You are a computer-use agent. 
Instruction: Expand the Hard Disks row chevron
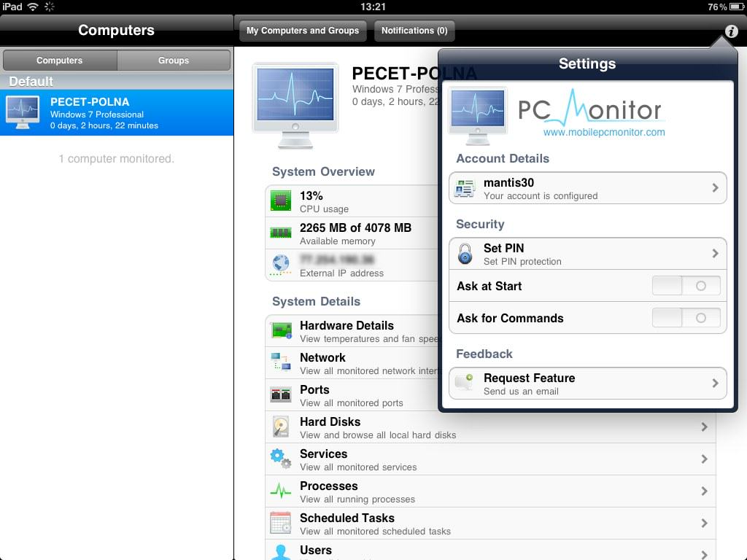pos(704,427)
